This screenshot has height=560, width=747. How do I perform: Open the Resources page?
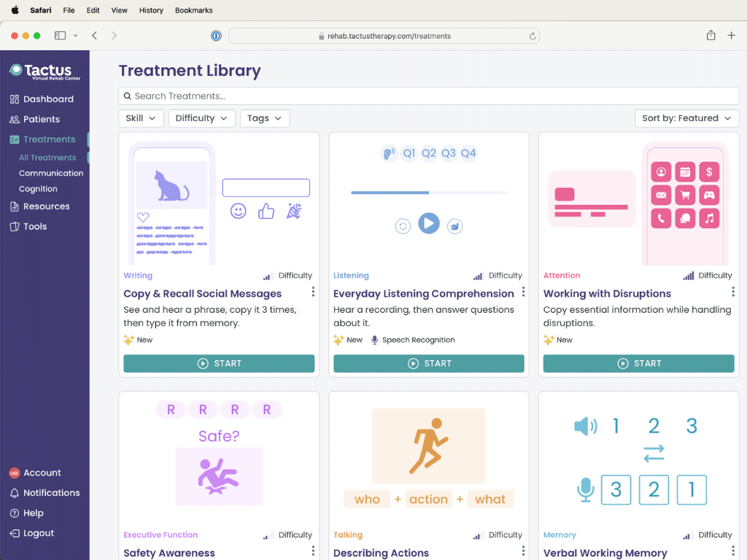(40, 206)
